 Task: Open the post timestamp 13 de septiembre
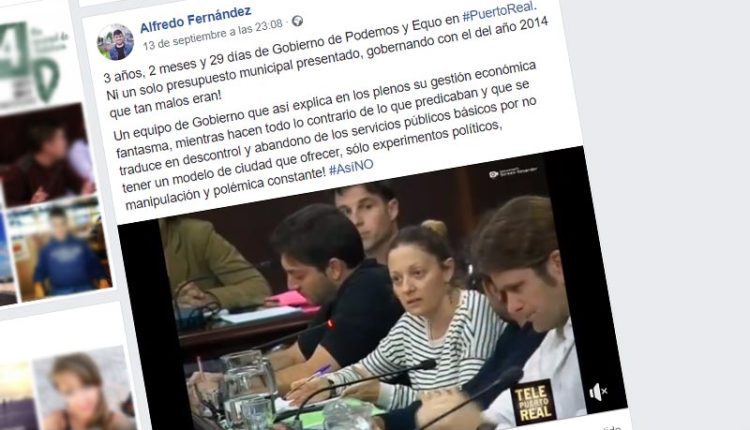click(212, 34)
